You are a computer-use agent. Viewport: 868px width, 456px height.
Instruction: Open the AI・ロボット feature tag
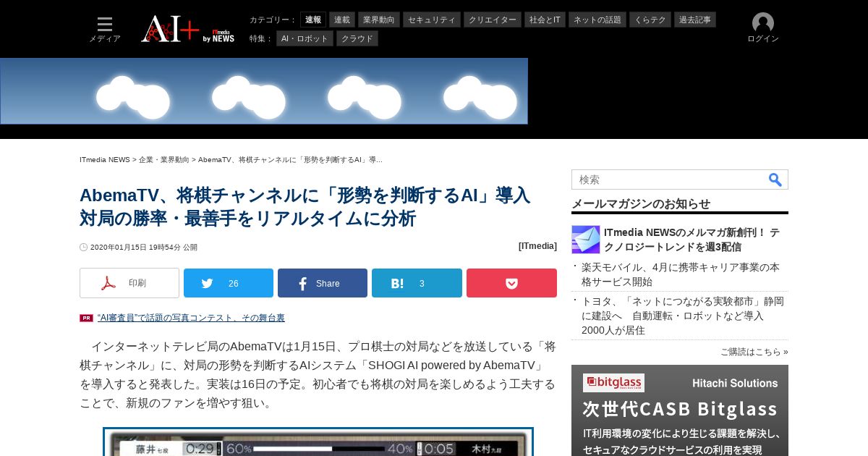(305, 38)
